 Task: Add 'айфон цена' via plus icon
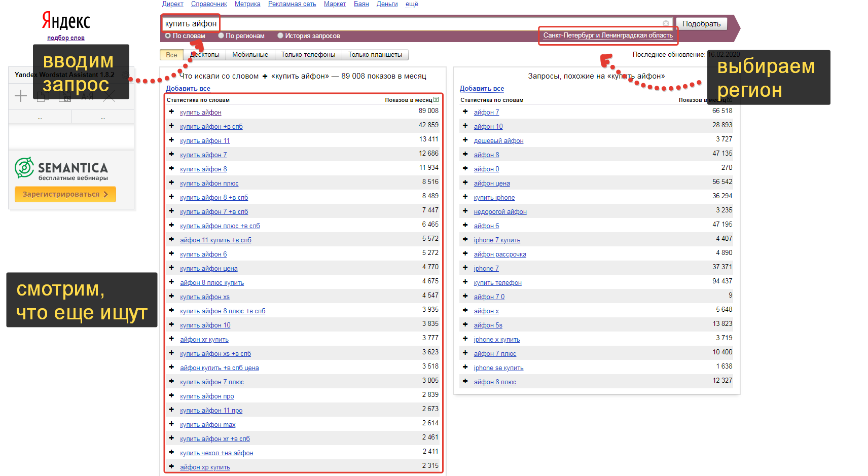coord(465,182)
